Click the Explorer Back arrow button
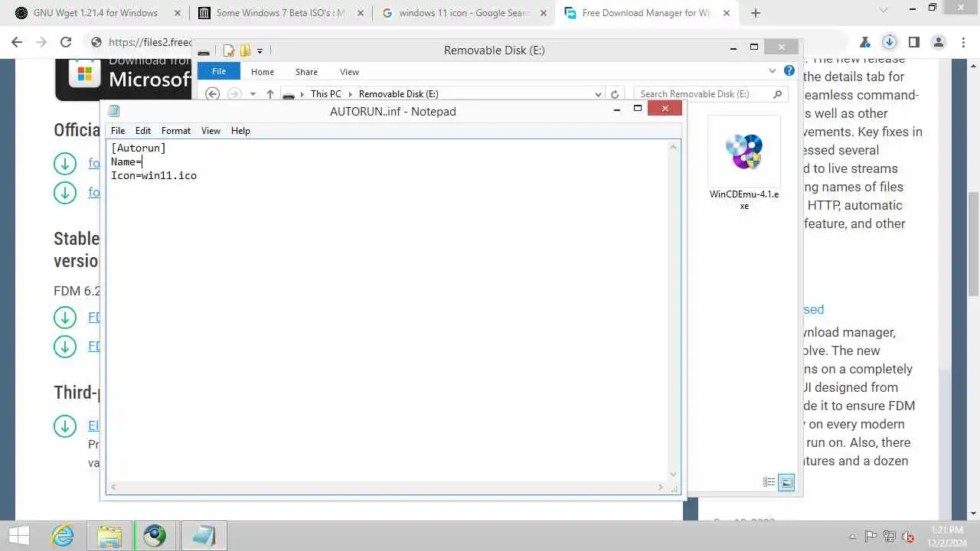 pos(213,94)
